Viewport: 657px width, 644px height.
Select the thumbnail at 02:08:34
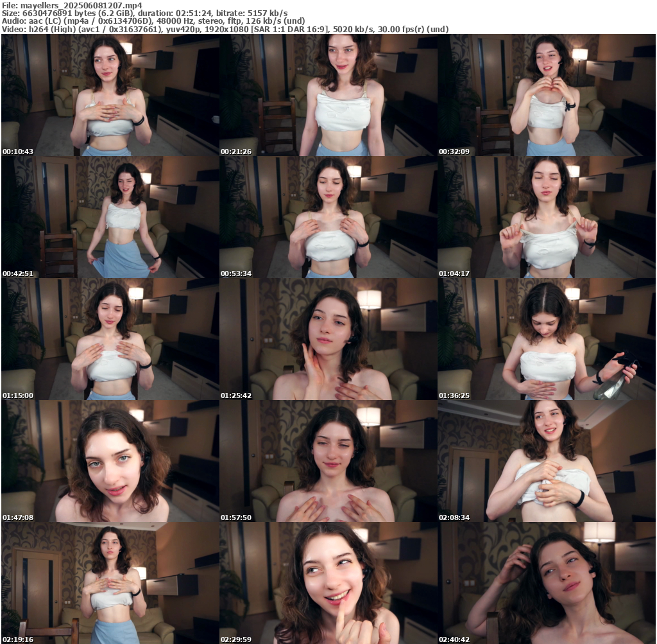coord(547,461)
